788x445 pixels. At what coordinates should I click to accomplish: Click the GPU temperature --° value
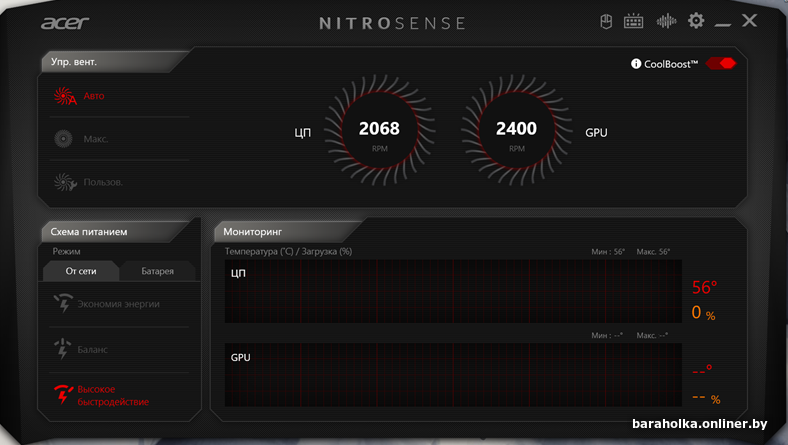coord(702,371)
